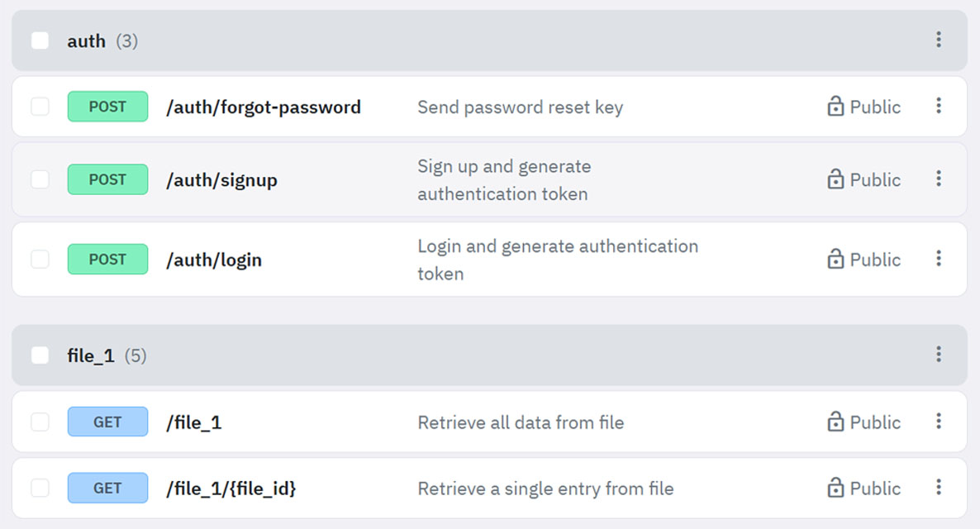
Task: Open the options menu on /auth/login row
Action: click(939, 259)
